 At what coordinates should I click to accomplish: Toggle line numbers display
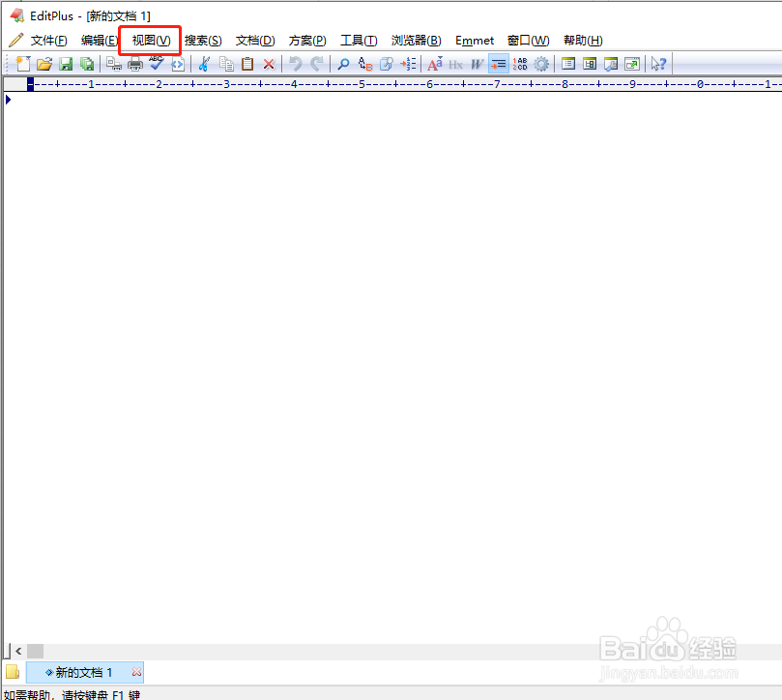(x=520, y=64)
